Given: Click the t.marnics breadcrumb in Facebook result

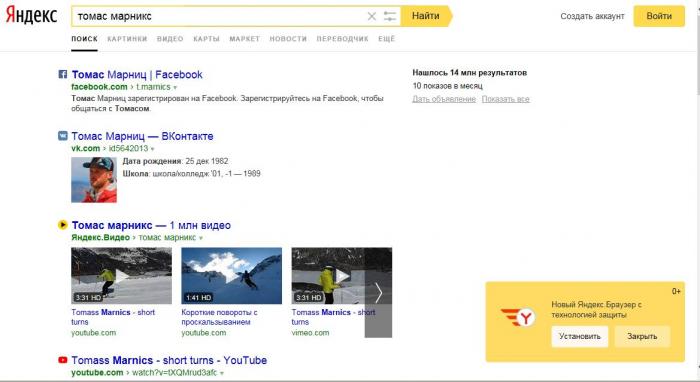Looking at the screenshot, I should click(153, 87).
